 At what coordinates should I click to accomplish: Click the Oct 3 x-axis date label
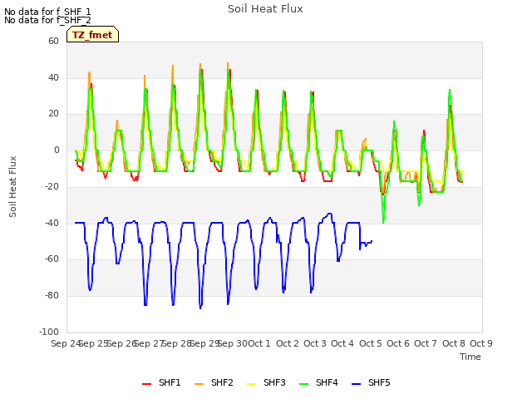click(x=315, y=343)
